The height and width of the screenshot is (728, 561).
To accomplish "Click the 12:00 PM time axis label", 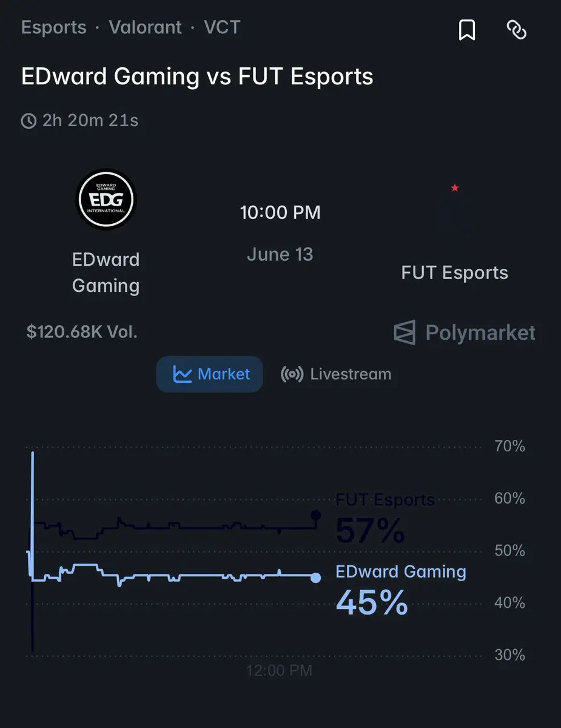I will pos(279,670).
